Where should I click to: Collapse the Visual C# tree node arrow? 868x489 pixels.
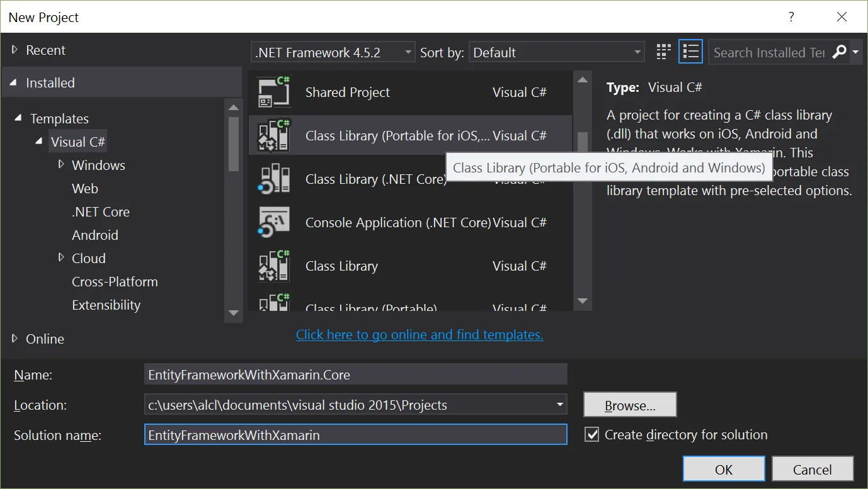point(40,142)
